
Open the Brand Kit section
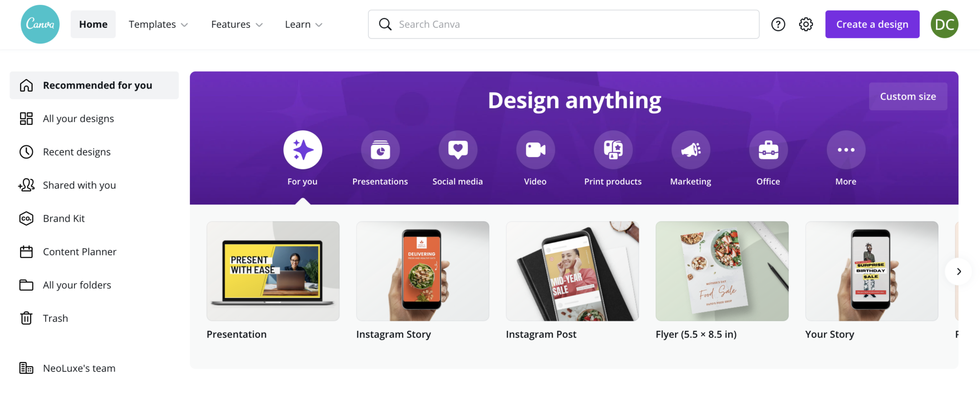pos(64,218)
